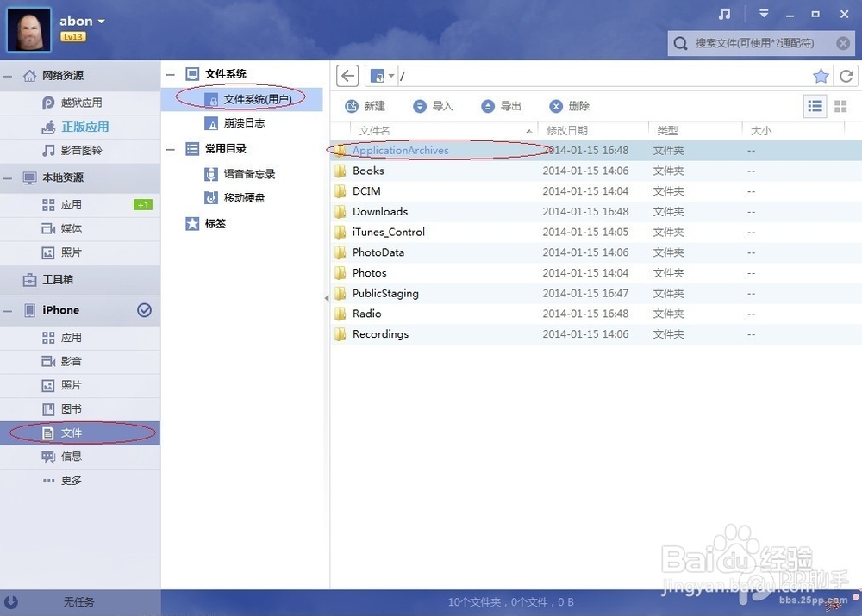The image size is (862, 616).
Task: Open the music note icon in title bar
Action: (725, 15)
